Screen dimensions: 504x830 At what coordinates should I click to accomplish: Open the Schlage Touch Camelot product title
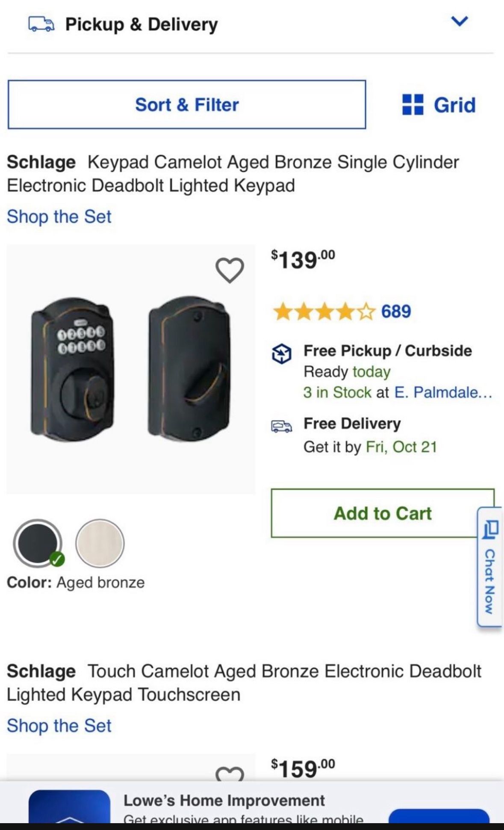244,683
